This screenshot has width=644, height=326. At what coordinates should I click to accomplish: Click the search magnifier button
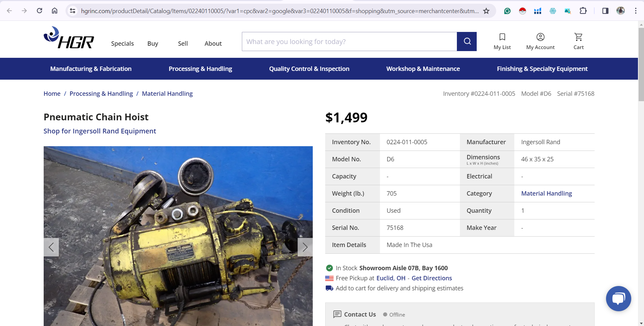coord(467,41)
